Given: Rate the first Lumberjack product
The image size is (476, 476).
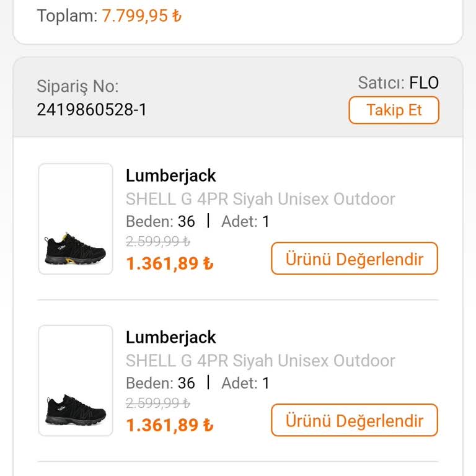Looking at the screenshot, I should click(354, 258).
